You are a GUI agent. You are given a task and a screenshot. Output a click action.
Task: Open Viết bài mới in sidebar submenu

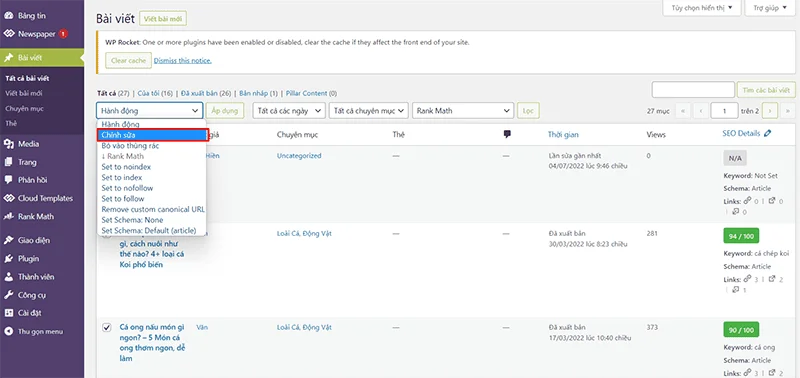(23, 93)
